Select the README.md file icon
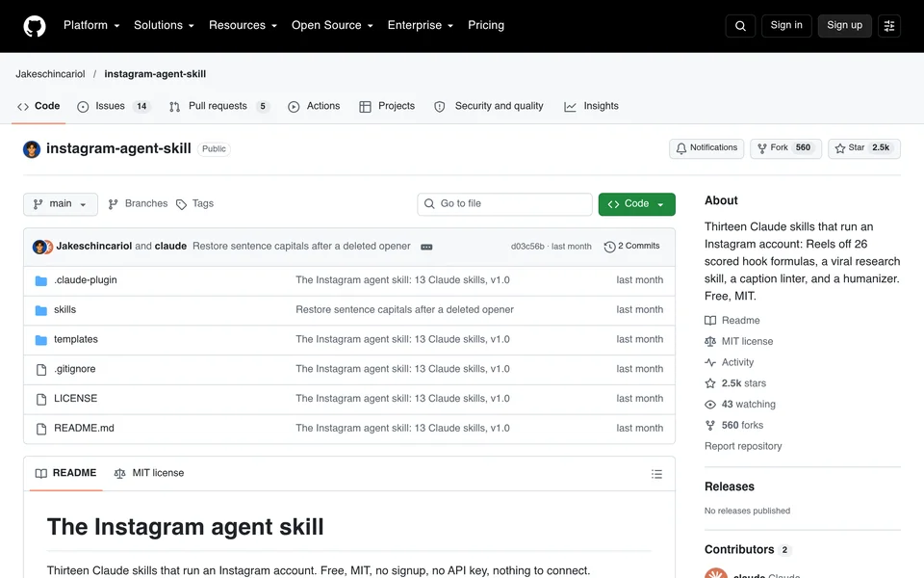This screenshot has width=924, height=578. (x=41, y=429)
